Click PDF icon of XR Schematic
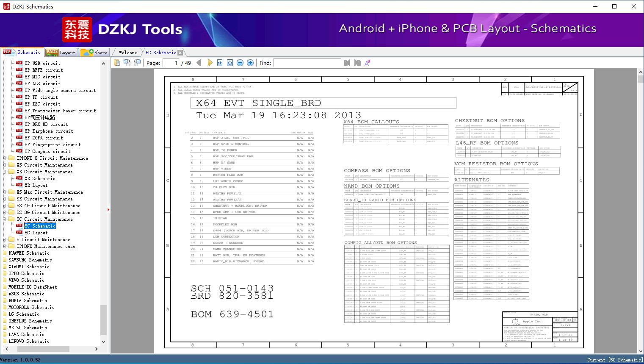Image resolution: width=644 pixels, height=364 pixels. coord(19,178)
